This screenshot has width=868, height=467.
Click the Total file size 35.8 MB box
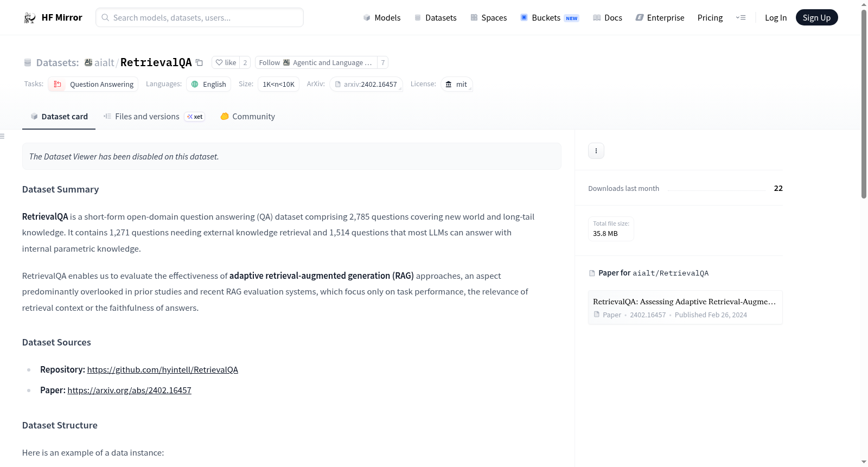point(611,228)
